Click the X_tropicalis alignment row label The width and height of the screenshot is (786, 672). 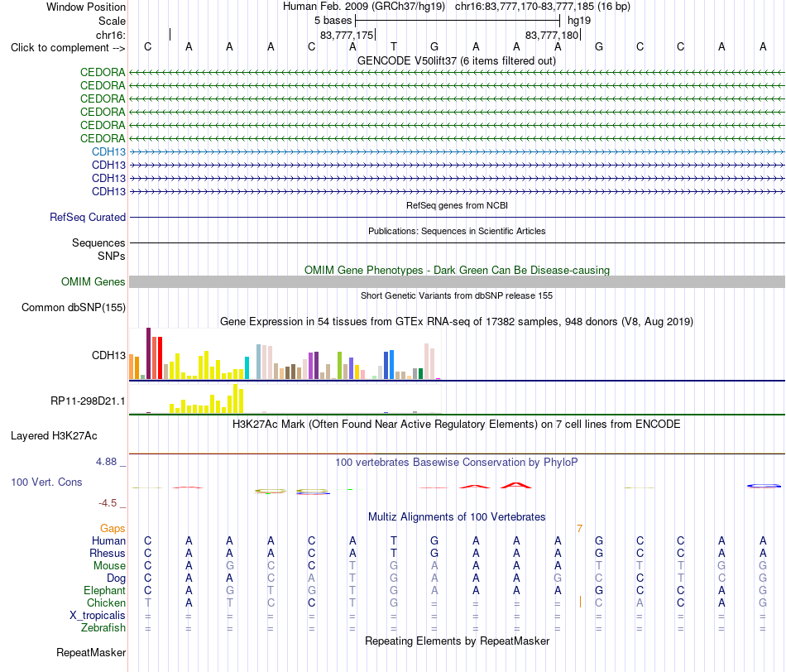pyautogui.click(x=98, y=616)
